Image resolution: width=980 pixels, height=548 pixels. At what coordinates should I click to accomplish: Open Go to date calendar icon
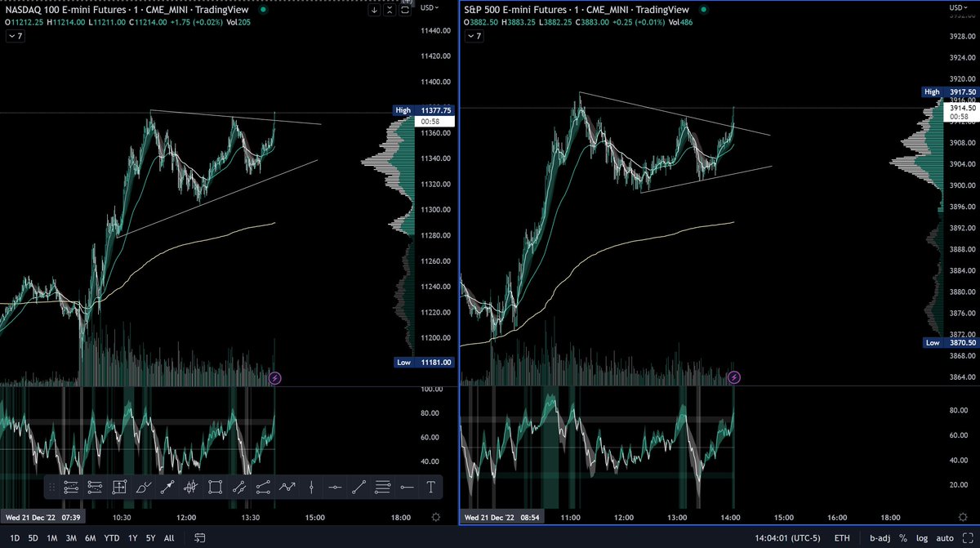(x=199, y=538)
